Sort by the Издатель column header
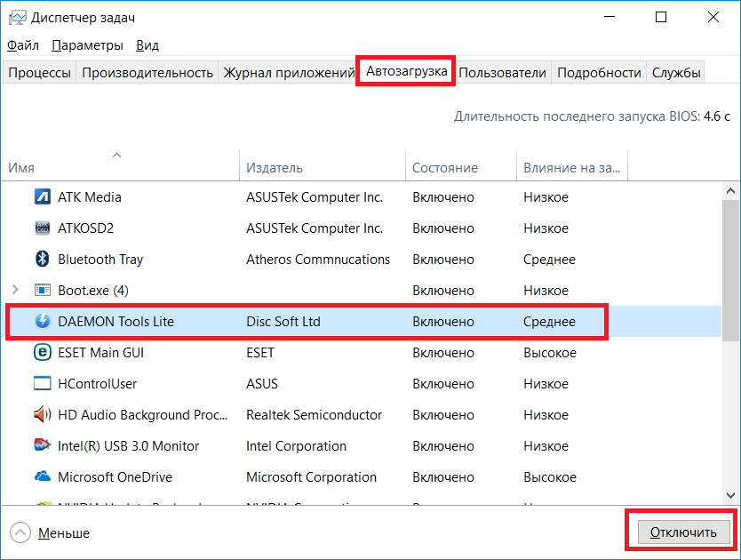Screen dimensions: 741x560 (x=323, y=165)
